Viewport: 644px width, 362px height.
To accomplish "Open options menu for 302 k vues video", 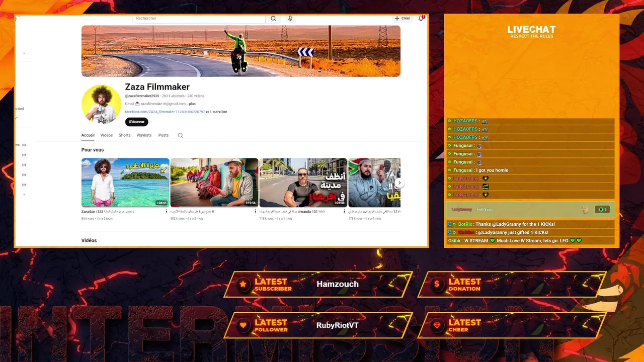I will [x=256, y=212].
